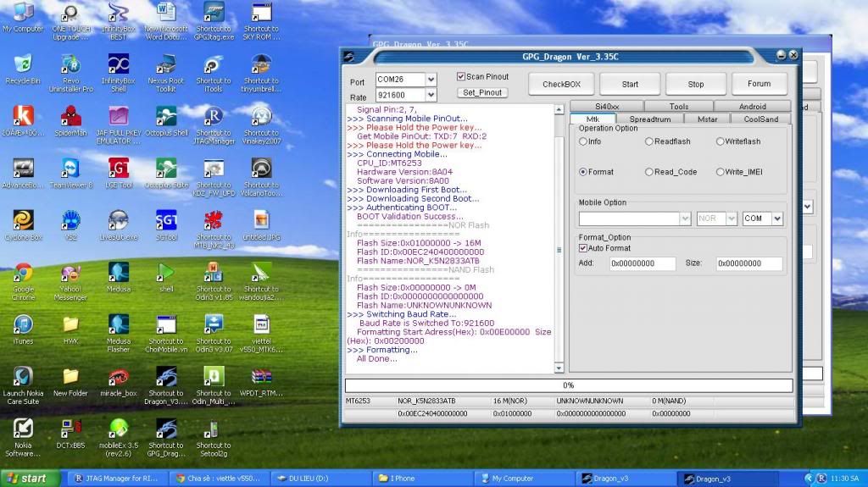Viewport: 868px width, 487px height.
Task: Expand the COM26 port dropdown
Action: pyautogui.click(x=431, y=80)
